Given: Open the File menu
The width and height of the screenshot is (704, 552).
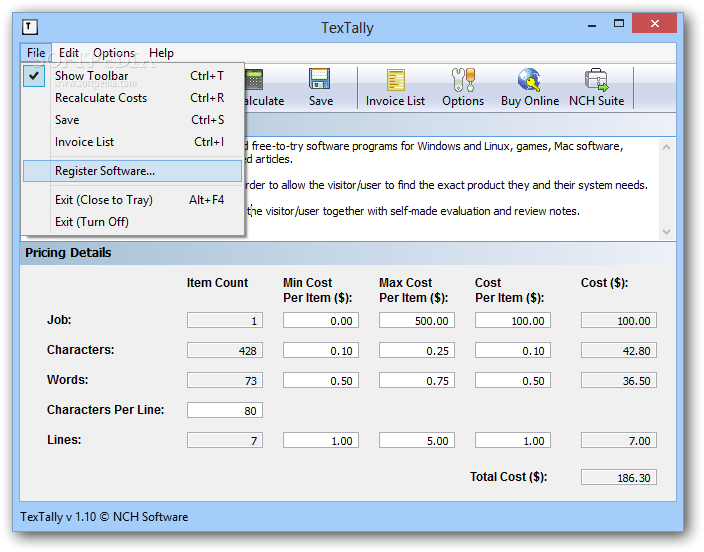Looking at the screenshot, I should click(36, 53).
